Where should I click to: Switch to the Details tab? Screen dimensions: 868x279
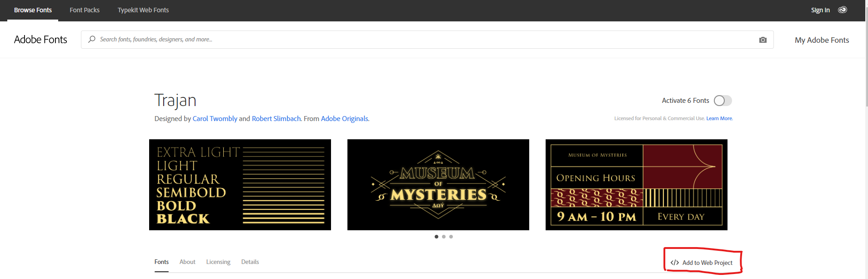(x=250, y=262)
